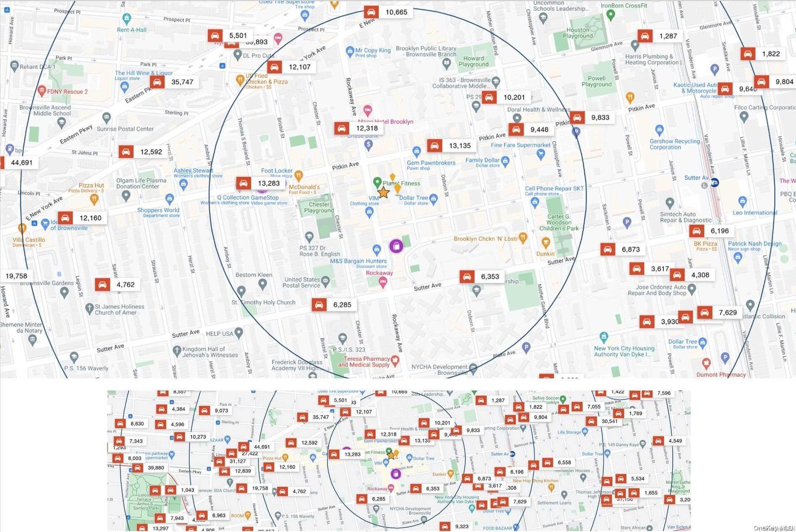Click the car icon beside 35,747
This screenshot has height=532, width=796.
[x=157, y=82]
